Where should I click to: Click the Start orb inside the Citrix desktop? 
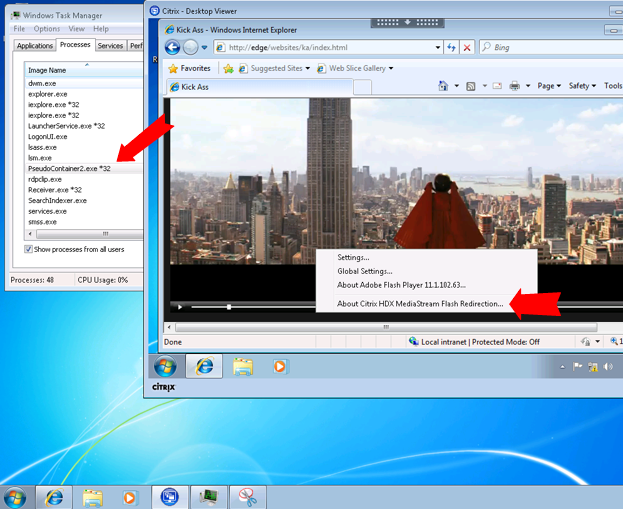click(x=165, y=367)
